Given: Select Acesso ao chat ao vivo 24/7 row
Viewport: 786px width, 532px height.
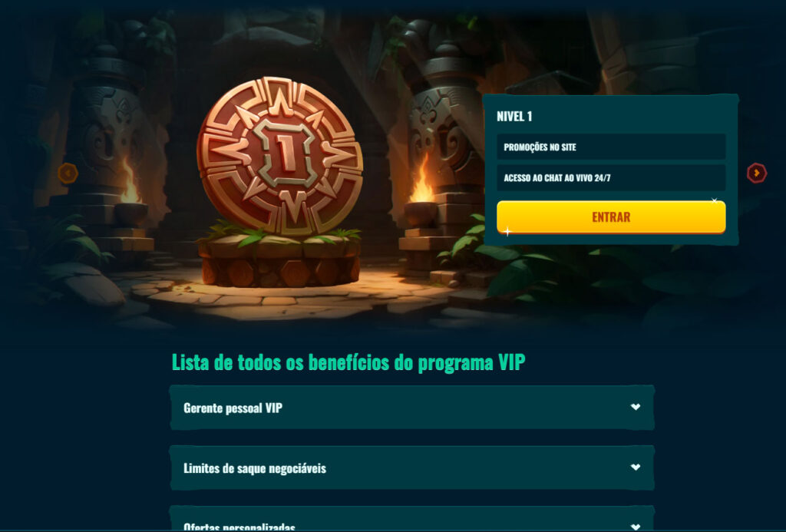Looking at the screenshot, I should point(611,178).
